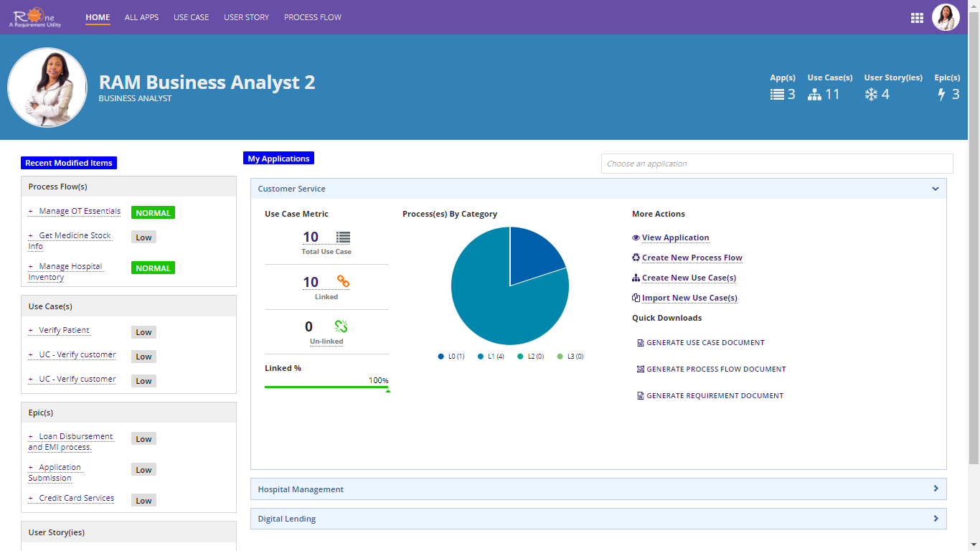Image resolution: width=980 pixels, height=551 pixels.
Task: Click the Import New Use Case(s) icon
Action: point(636,297)
